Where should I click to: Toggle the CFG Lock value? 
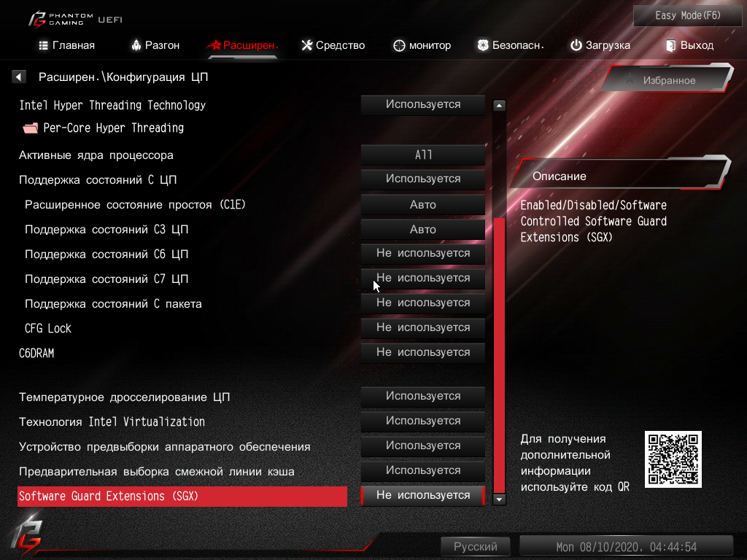(422, 327)
